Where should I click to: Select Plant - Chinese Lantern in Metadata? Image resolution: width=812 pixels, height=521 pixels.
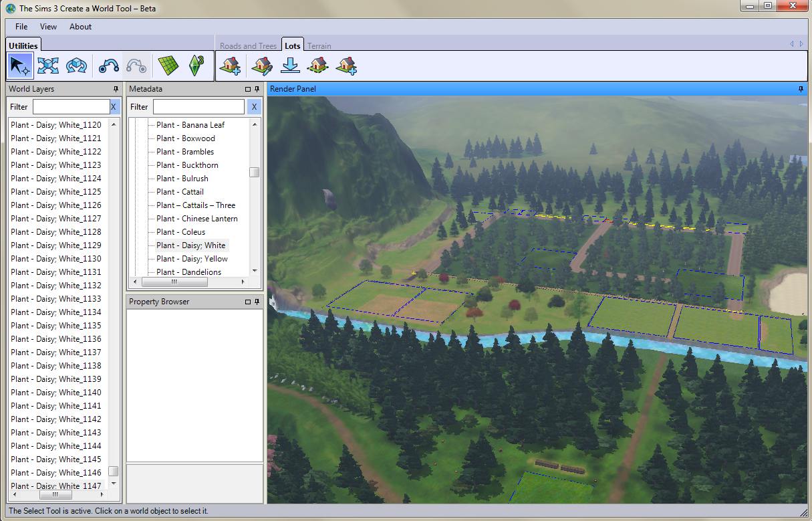[x=197, y=219]
